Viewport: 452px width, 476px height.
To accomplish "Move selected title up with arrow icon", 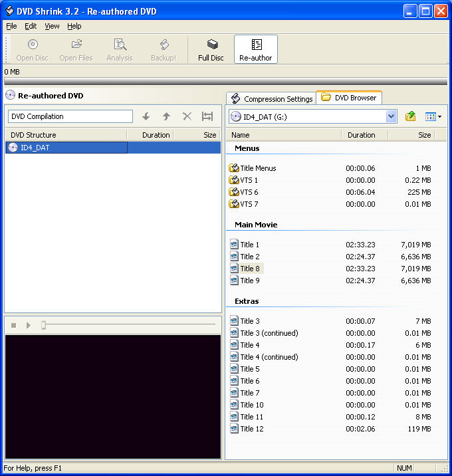I will click(166, 116).
